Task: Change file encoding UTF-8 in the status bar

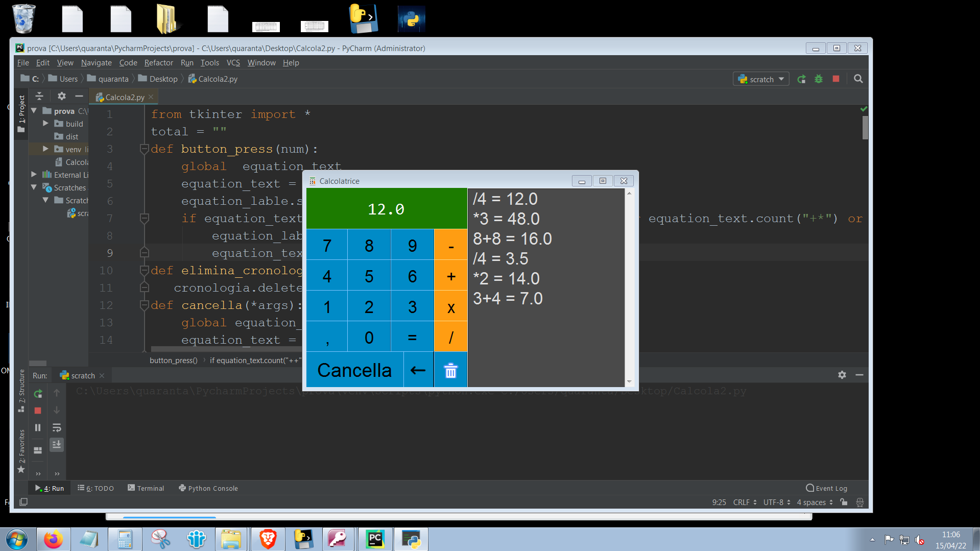Action: pyautogui.click(x=777, y=502)
